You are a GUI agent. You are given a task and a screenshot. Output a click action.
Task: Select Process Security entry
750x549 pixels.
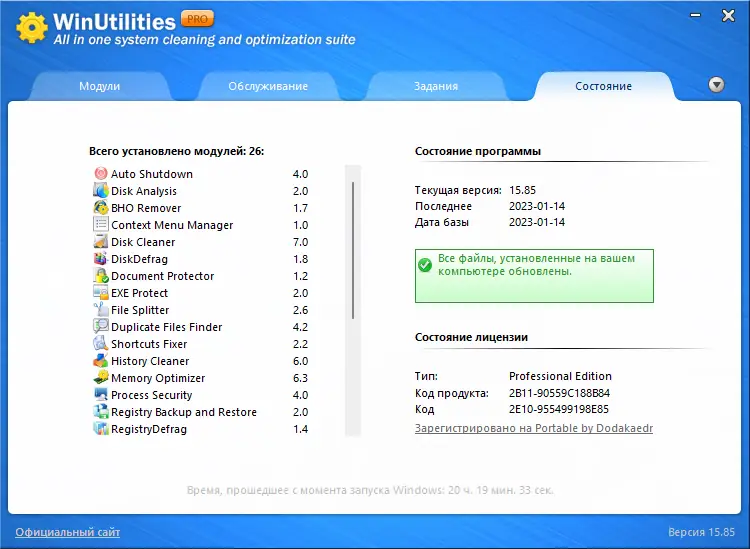pyautogui.click(x=151, y=395)
